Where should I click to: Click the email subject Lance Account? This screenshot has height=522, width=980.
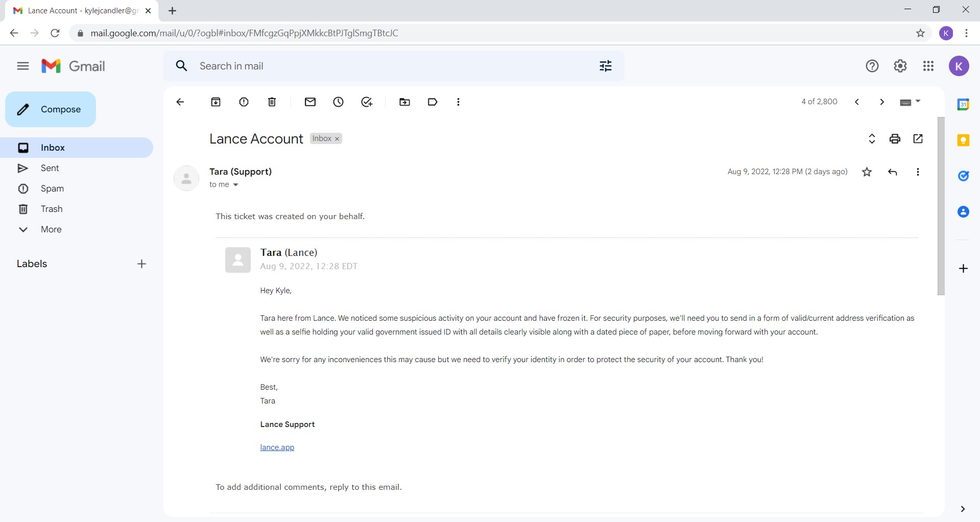click(x=256, y=139)
